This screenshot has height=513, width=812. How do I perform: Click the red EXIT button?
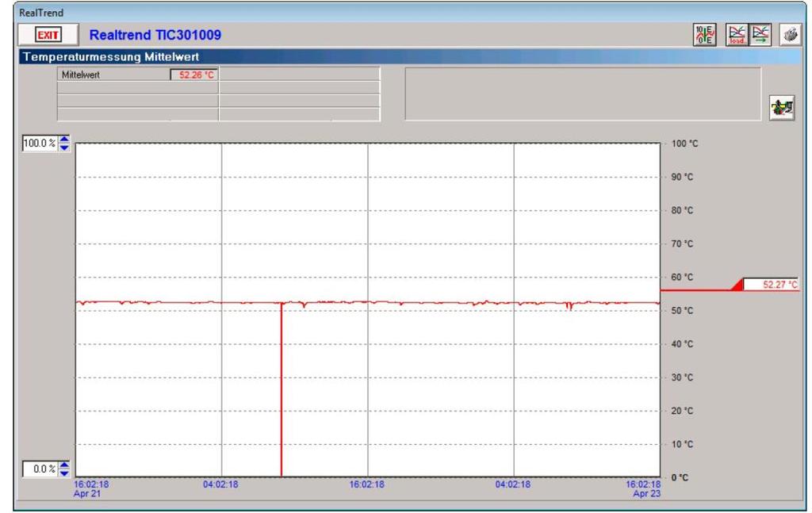[48, 35]
